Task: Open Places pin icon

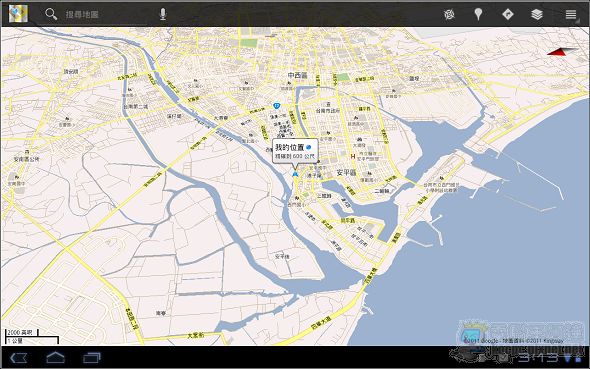Action: pos(478,14)
